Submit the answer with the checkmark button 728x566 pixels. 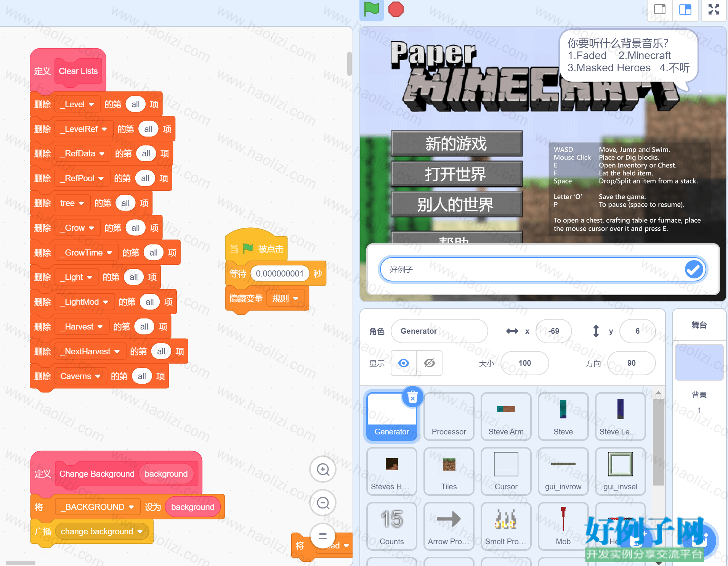click(694, 270)
